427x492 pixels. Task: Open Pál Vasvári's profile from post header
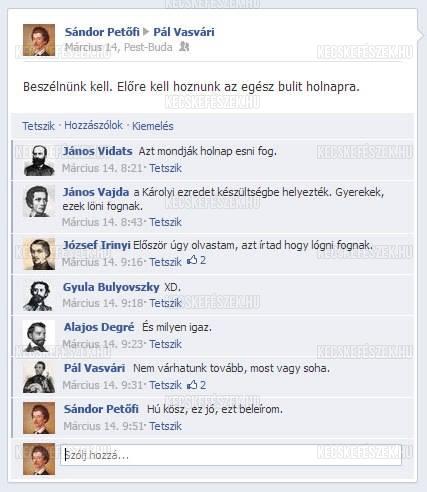184,32
